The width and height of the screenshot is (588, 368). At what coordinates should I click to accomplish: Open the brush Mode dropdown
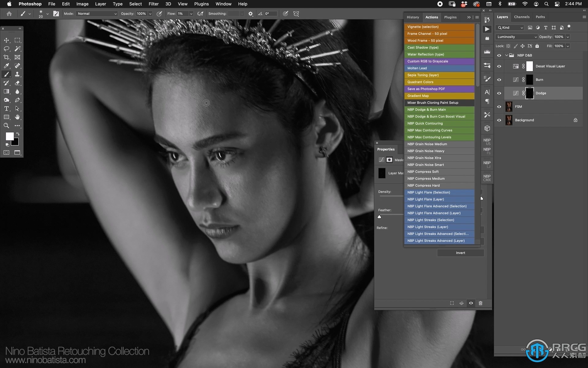[97, 13]
